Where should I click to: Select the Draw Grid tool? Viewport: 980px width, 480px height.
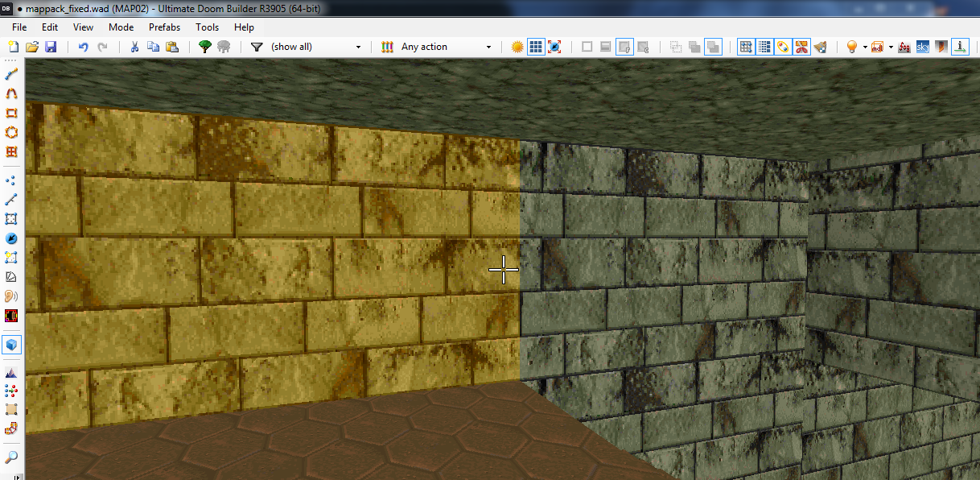(x=11, y=151)
